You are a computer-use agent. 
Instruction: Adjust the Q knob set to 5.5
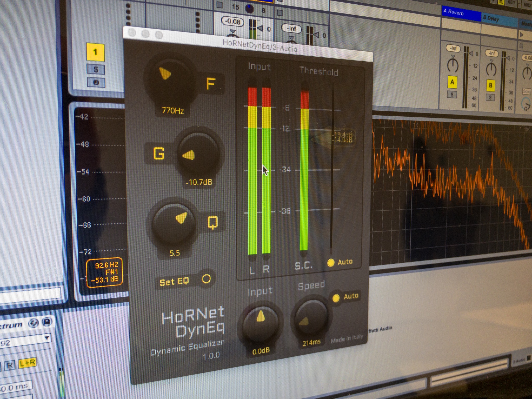(174, 223)
